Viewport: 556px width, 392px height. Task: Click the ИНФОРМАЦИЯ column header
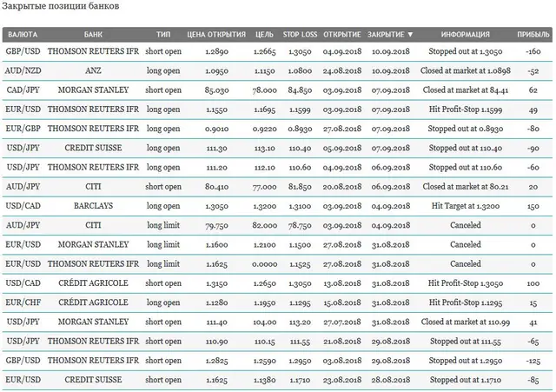[466, 35]
